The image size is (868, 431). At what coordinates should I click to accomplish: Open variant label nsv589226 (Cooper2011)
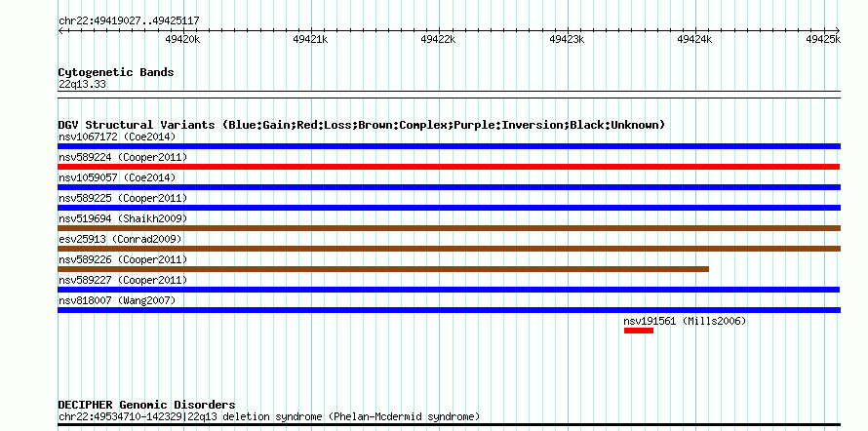coord(123,259)
